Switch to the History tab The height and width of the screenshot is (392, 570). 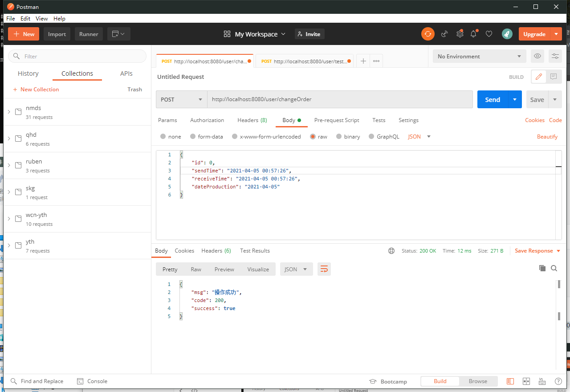28,73
